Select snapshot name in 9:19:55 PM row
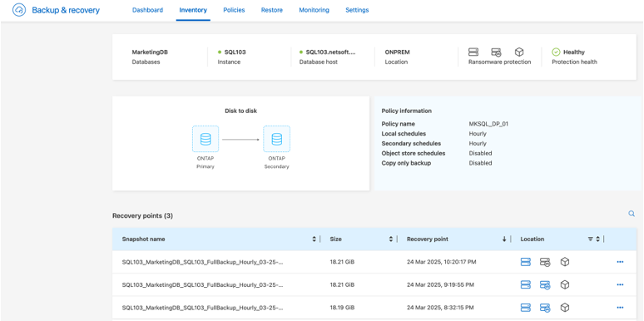The image size is (644, 321). point(202,284)
